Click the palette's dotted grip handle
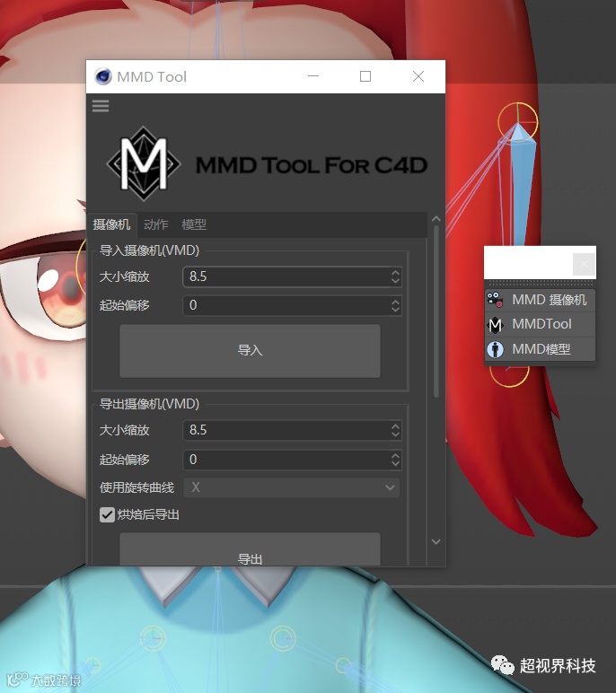 (540, 283)
